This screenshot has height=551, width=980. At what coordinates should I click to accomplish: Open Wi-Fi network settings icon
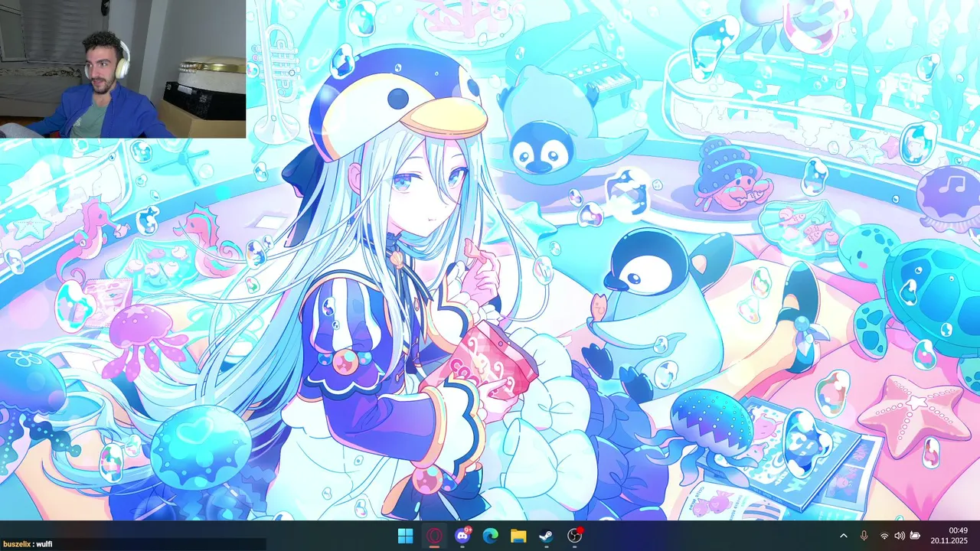coord(884,536)
